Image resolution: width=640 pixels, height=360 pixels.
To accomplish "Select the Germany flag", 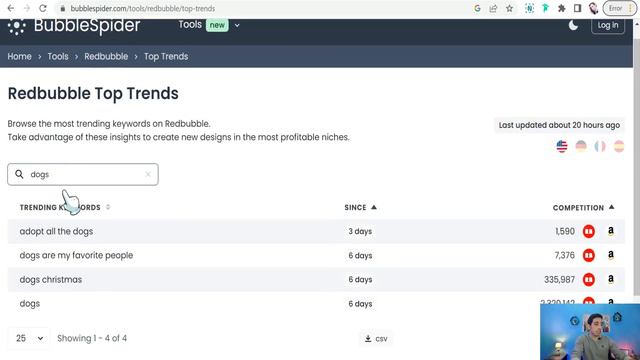I will (581, 146).
